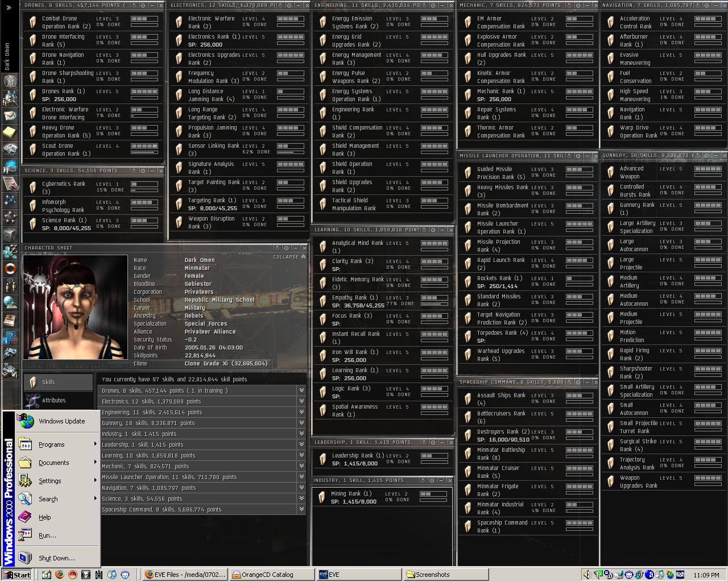Open the Character Sheet icon in the sidebar
728x582 pixels.
click(10, 81)
